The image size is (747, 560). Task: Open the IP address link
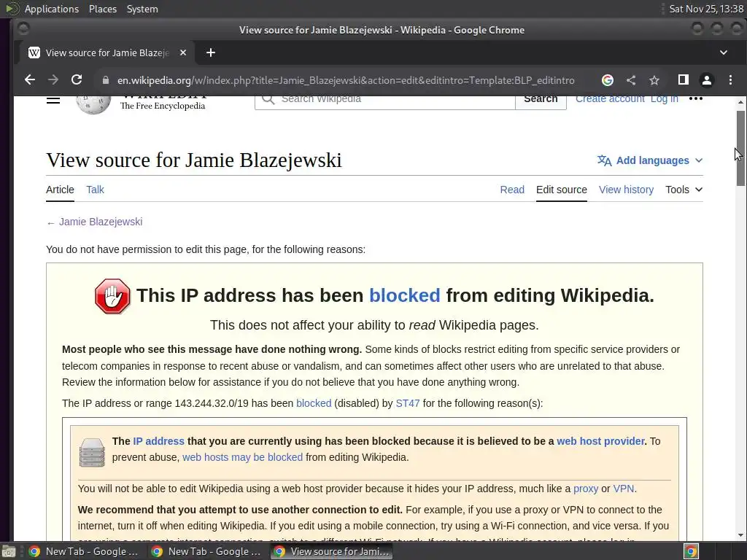tap(158, 441)
